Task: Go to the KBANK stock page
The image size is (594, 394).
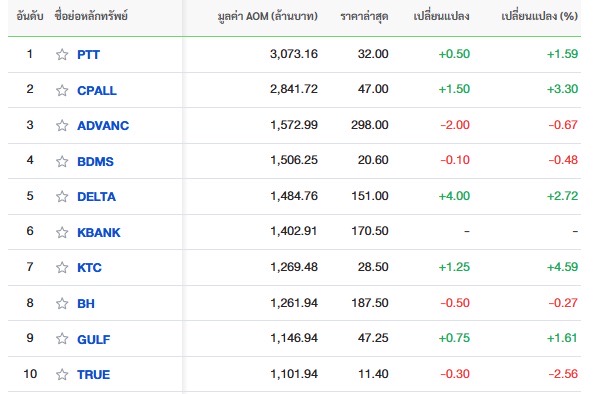Action: [x=99, y=232]
